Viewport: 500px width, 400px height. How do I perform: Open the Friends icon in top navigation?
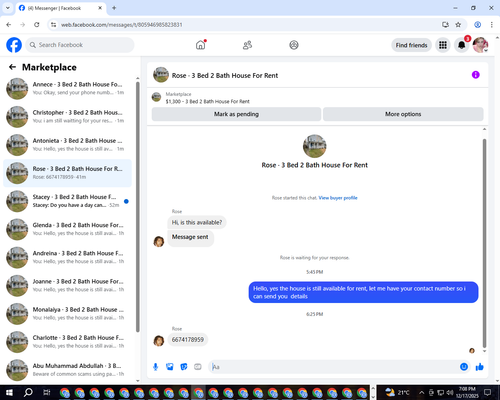pos(247,45)
